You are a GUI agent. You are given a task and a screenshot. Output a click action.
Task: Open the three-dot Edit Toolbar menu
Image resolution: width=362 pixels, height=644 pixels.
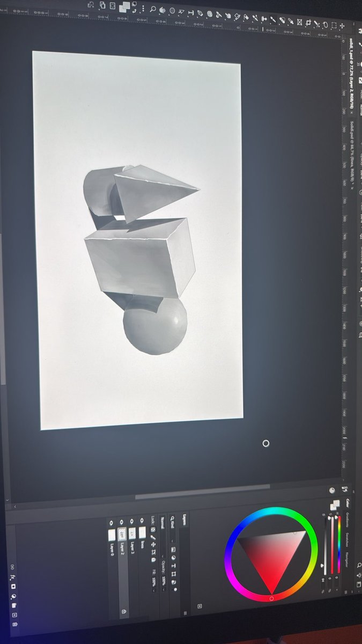coord(143,9)
